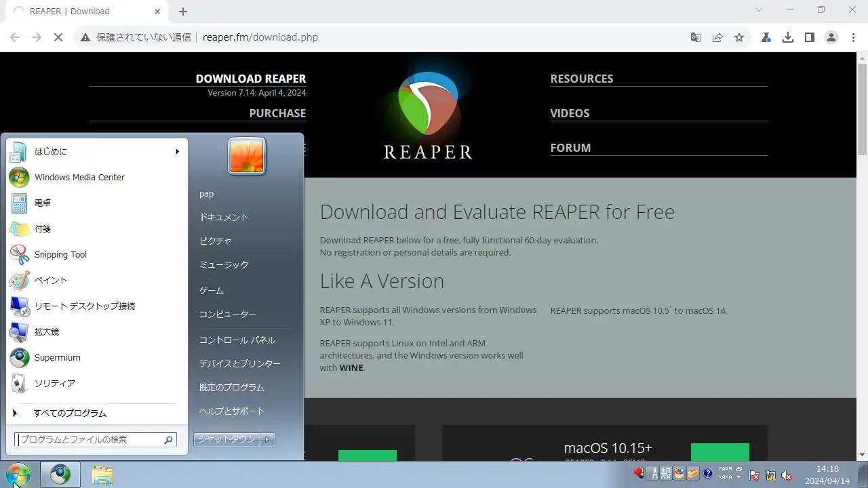Open the flask experiments icon in toolbar
Screen dimensions: 868x488
[x=766, y=37]
